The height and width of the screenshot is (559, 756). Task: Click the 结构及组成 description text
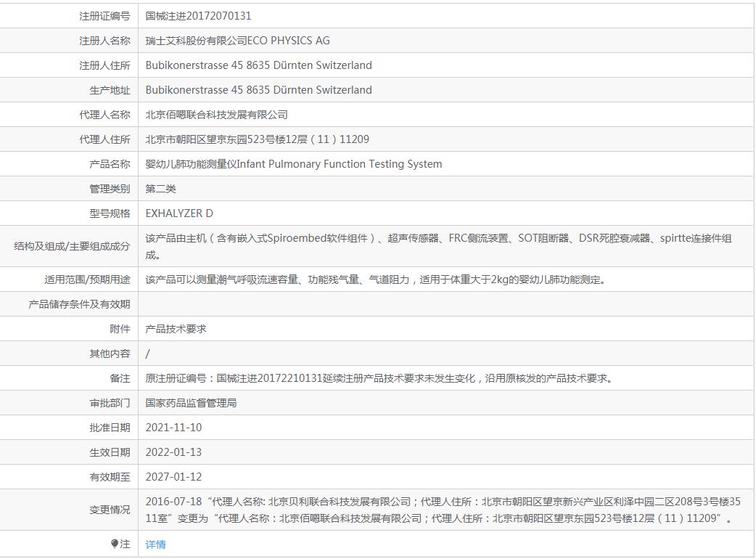click(438, 246)
